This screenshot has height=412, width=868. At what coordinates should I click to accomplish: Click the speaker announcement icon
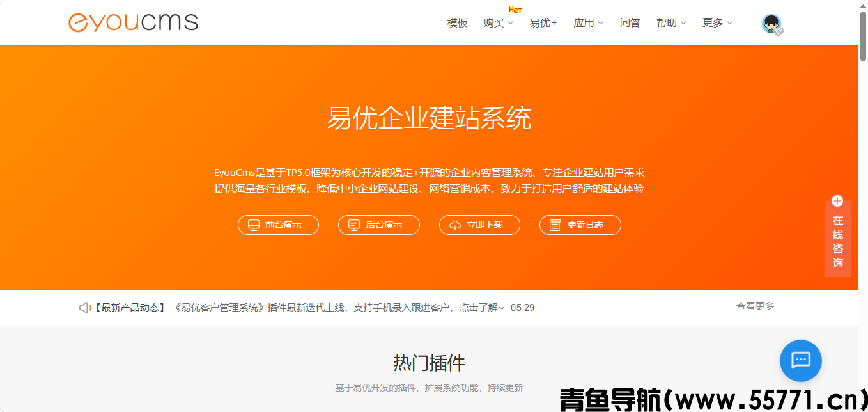point(85,308)
